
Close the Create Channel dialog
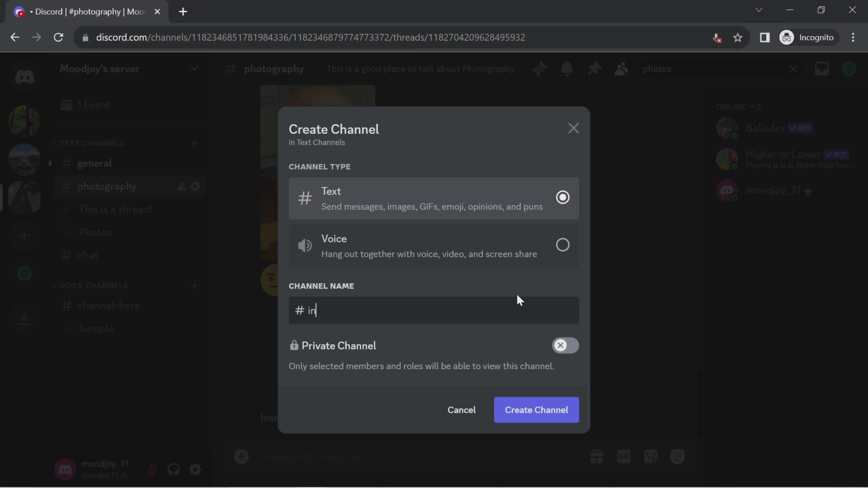pyautogui.click(x=572, y=127)
